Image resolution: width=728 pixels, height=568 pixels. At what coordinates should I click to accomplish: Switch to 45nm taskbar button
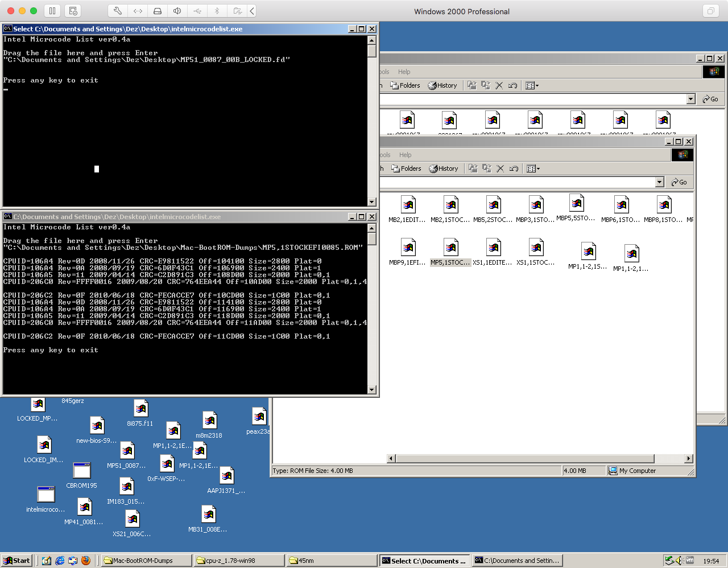click(x=332, y=561)
